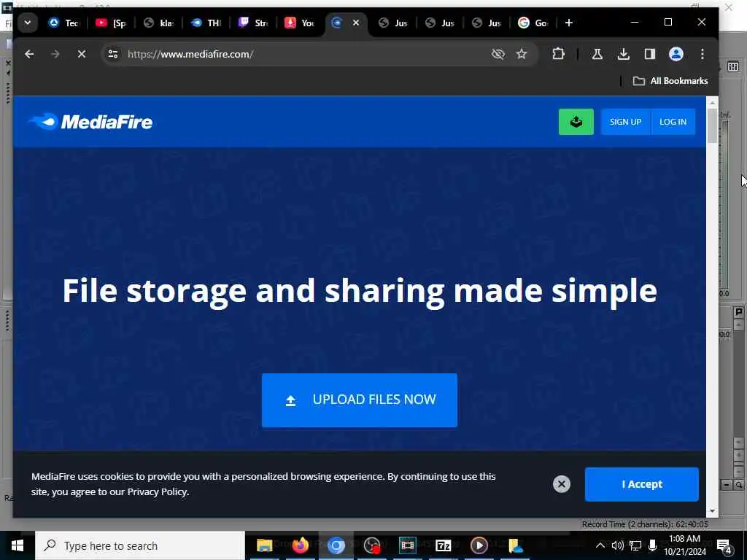Click the page scrollbar thumb
Viewport: 747px width, 560px height.
click(712, 125)
